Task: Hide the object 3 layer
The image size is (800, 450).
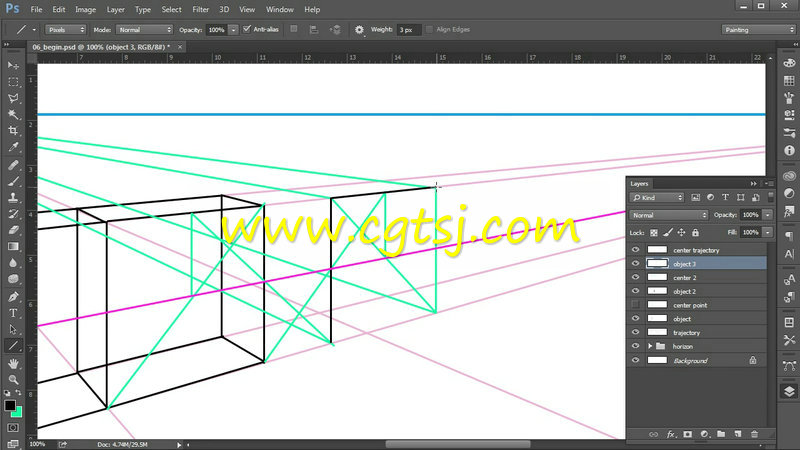Action: tap(635, 263)
